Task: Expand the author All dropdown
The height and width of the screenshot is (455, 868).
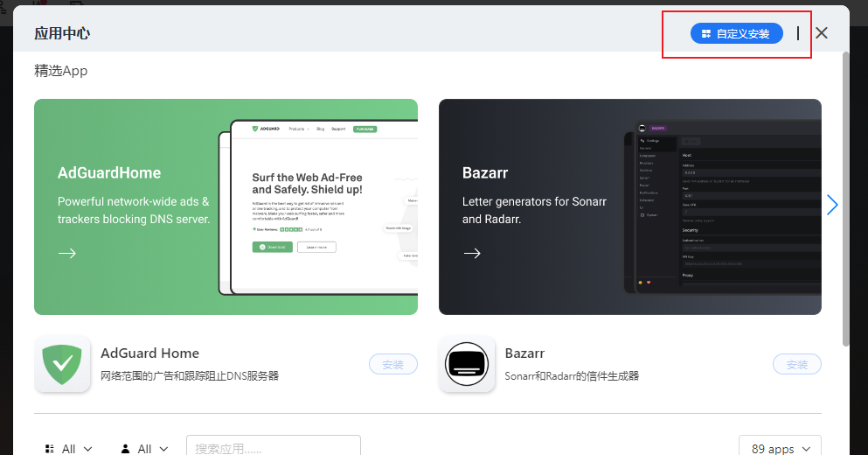Action: [144, 448]
